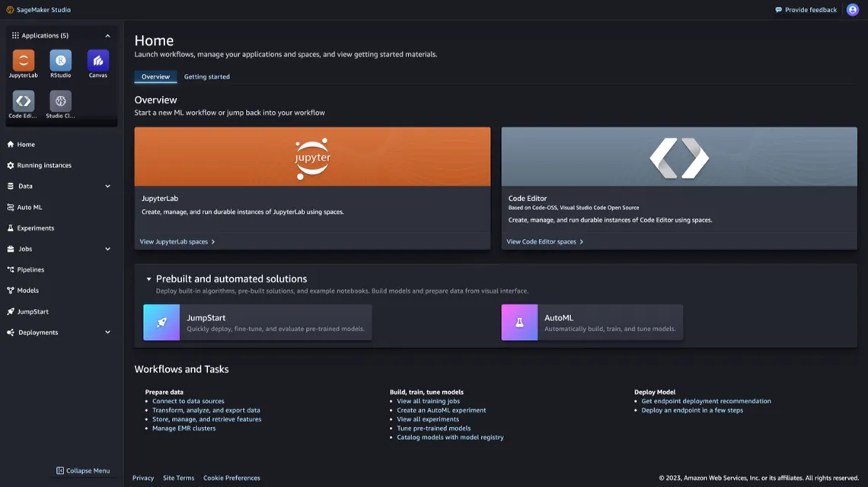Click the Collapse Menu panel icon
Image resolution: width=868 pixels, height=487 pixels.
point(60,470)
